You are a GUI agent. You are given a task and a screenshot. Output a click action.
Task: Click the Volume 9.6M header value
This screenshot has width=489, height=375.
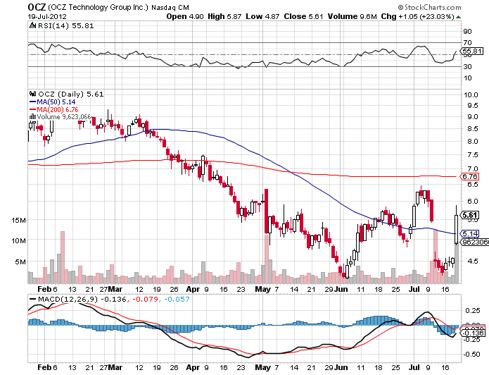352,16
